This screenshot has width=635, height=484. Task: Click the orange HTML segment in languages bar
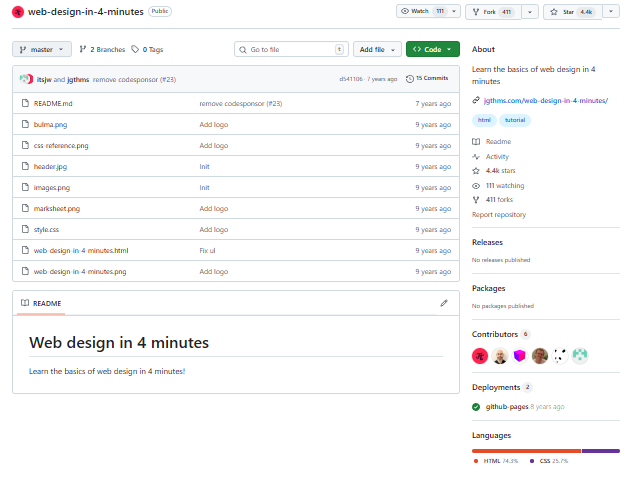coord(526,451)
